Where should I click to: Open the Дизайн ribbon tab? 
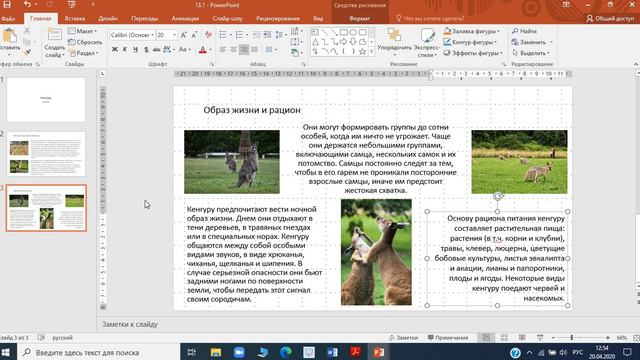coord(108,18)
